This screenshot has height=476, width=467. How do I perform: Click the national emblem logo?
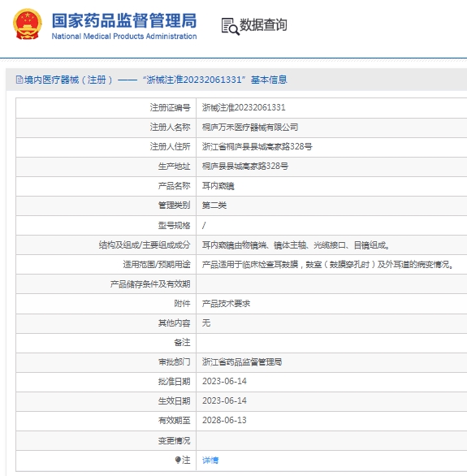pyautogui.click(x=27, y=24)
